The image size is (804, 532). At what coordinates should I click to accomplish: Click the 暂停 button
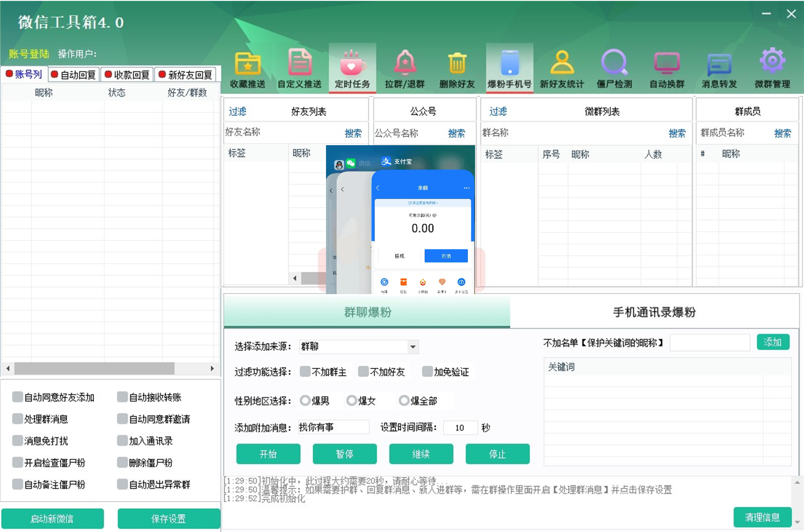point(345,454)
